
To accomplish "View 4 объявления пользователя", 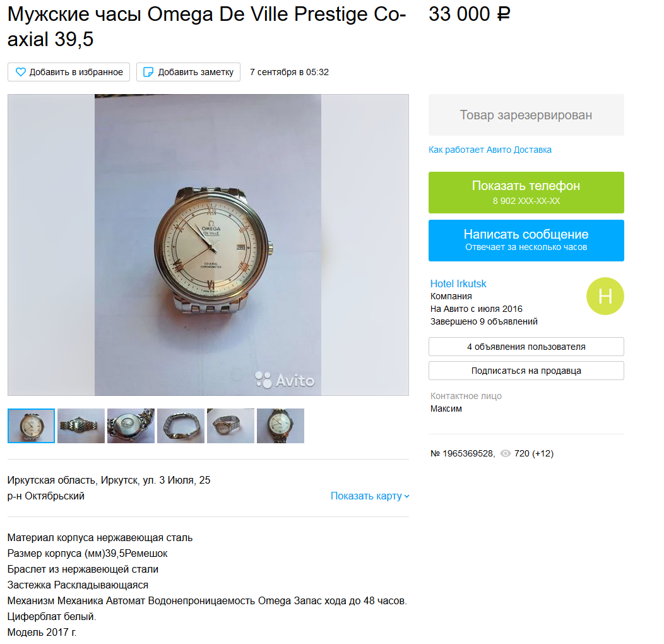I will tap(526, 347).
